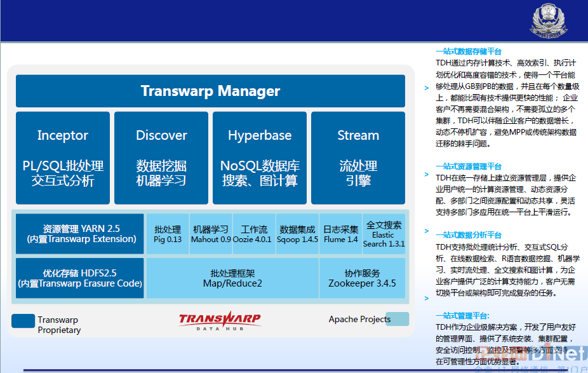Click the bullet arrow beside '一站式数据分析平台'
588x373 pixels.
[x=426, y=231]
